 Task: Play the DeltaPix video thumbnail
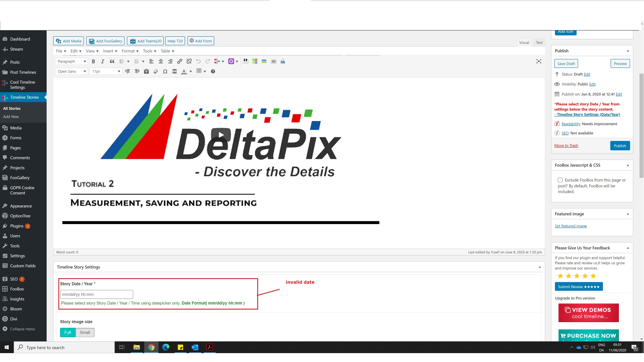click(221, 135)
